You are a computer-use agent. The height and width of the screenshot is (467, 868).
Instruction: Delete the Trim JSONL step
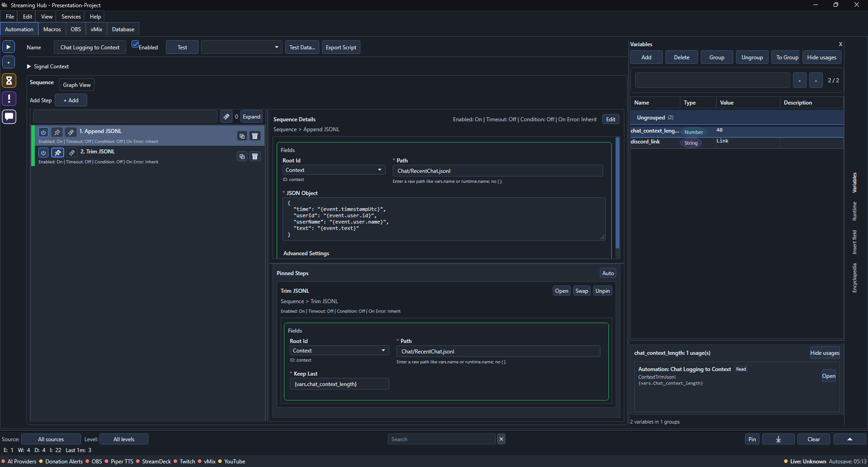click(255, 157)
